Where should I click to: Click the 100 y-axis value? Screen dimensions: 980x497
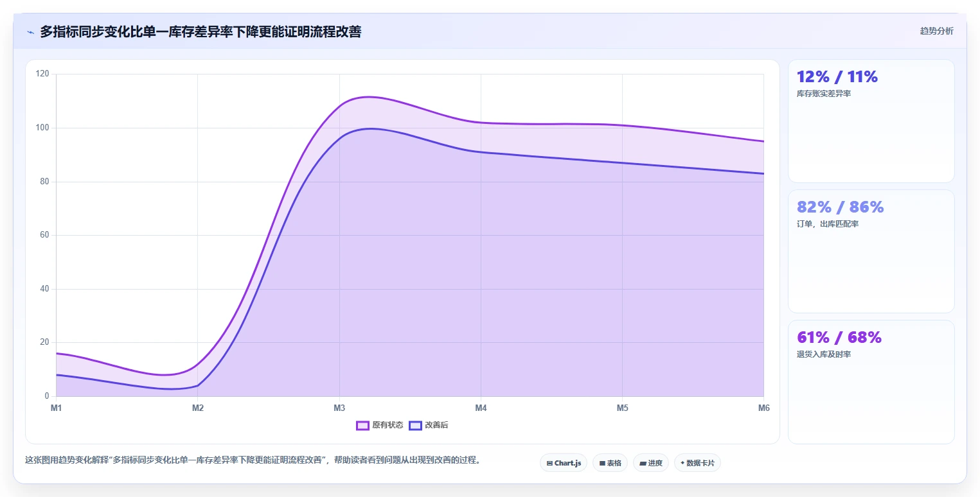coord(42,128)
